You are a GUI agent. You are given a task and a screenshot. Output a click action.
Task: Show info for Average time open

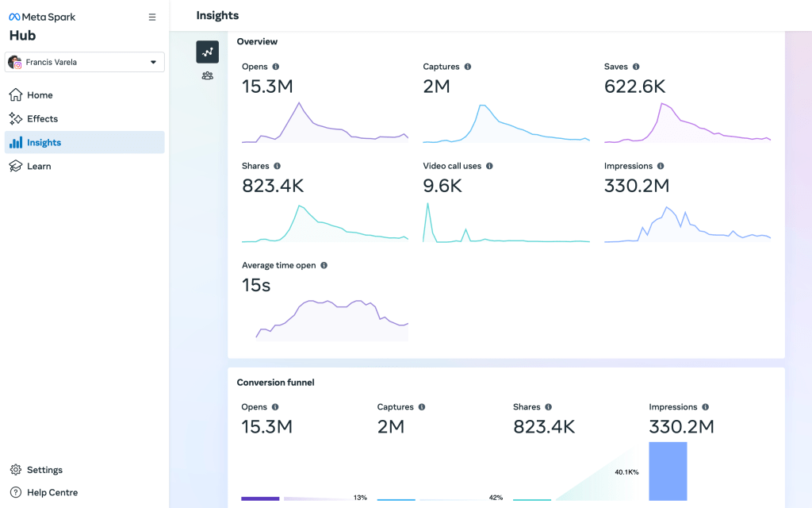tap(324, 265)
